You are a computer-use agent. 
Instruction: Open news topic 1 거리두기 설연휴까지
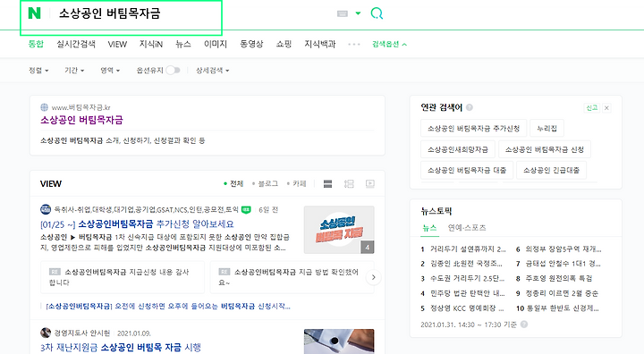tap(463, 249)
